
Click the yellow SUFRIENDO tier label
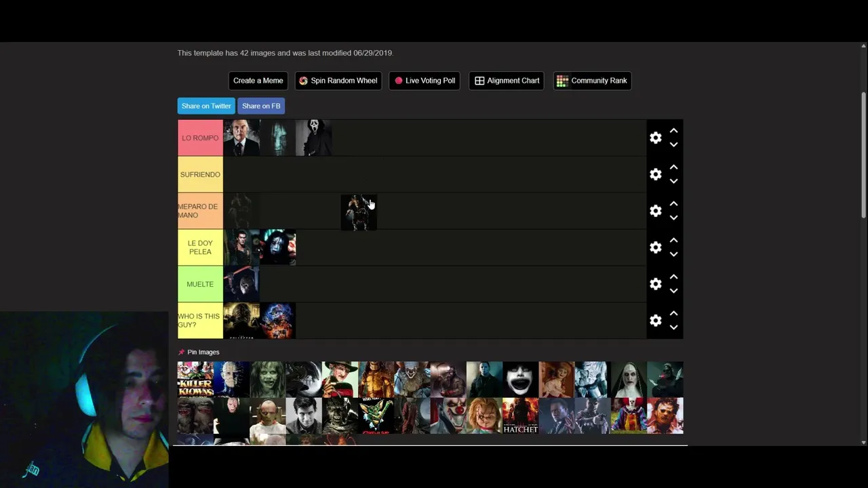200,174
